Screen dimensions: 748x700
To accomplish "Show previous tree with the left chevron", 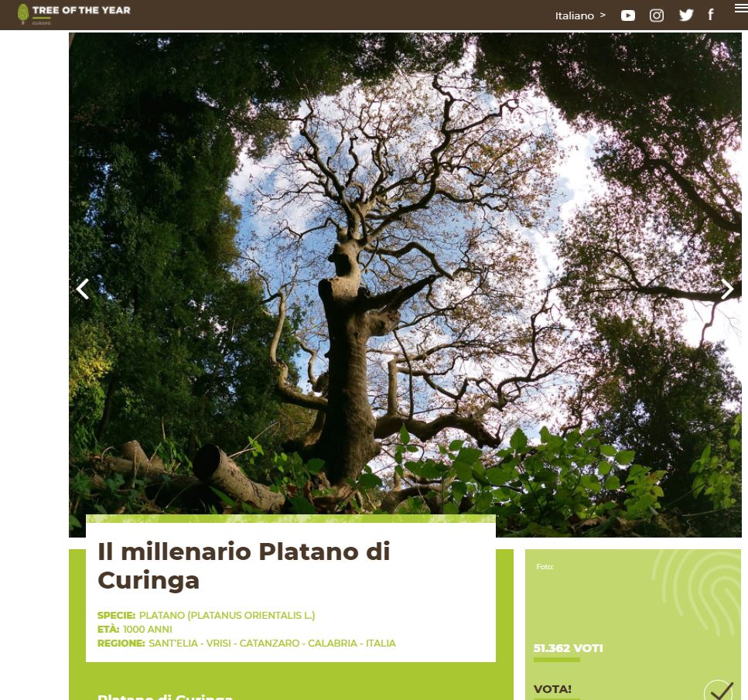I will coord(82,289).
